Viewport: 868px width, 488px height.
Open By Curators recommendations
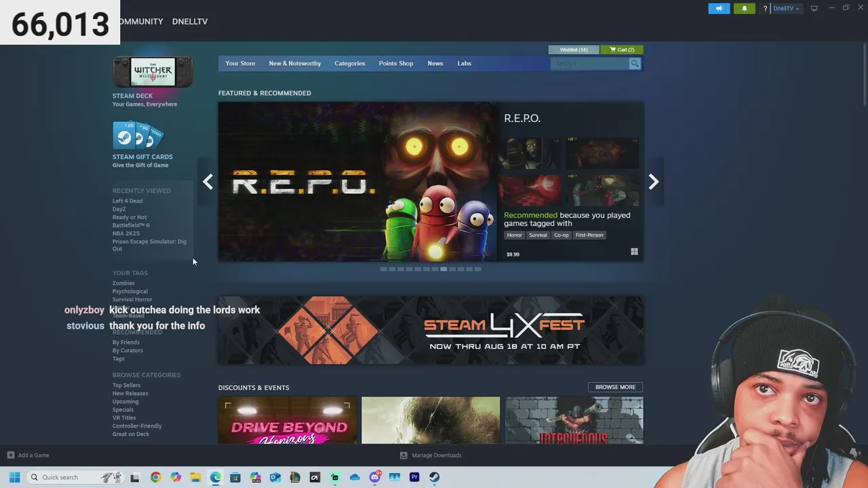coord(127,351)
